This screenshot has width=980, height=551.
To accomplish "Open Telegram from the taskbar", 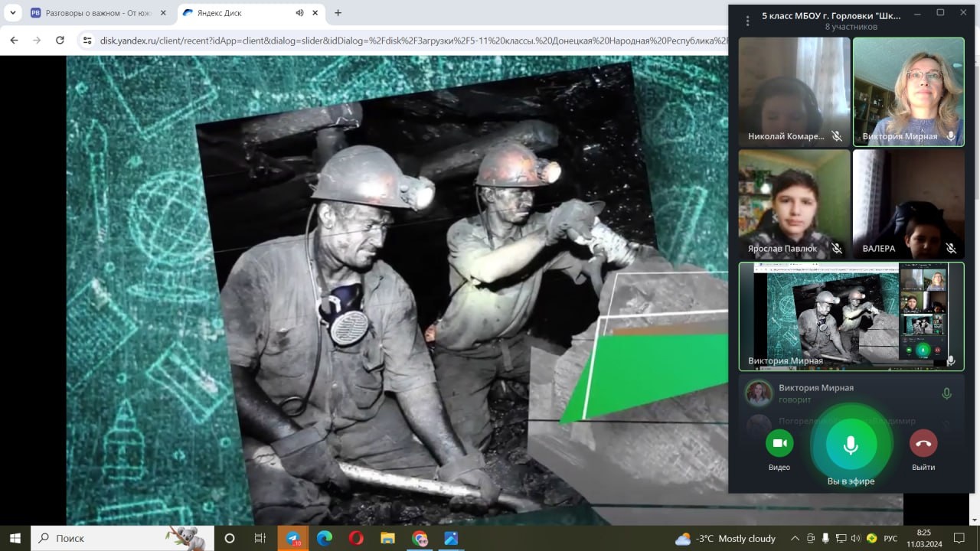I will coord(292,538).
